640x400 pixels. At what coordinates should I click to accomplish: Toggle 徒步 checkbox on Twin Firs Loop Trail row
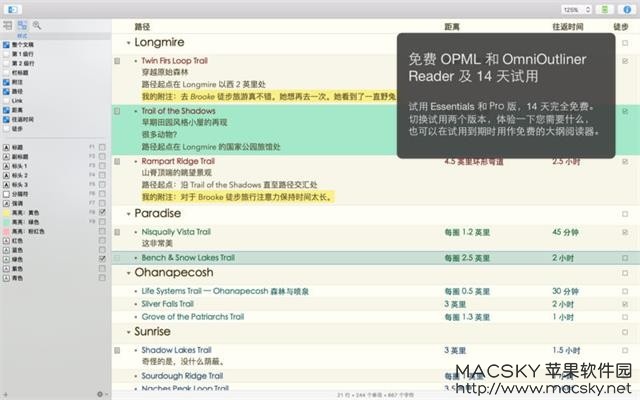(625, 61)
